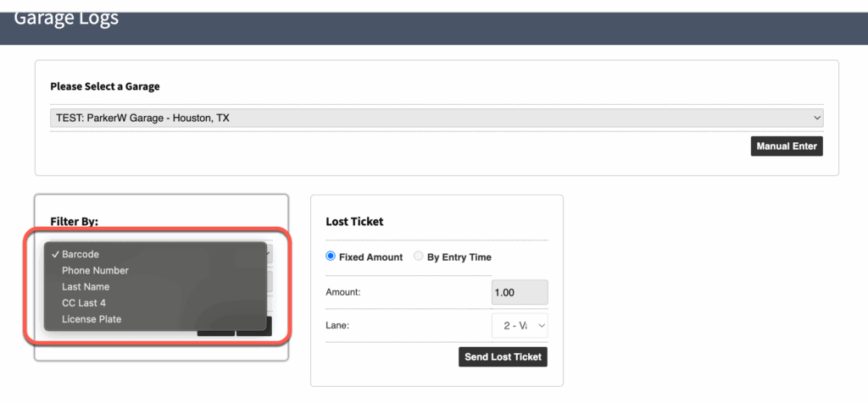Click the Filter By label
Viewport: 868px width, 403px height.
click(75, 221)
